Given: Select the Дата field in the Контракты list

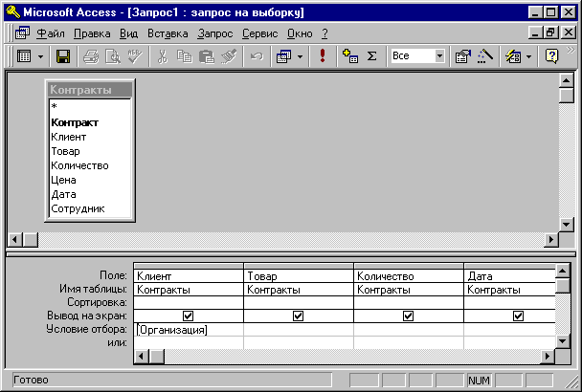Looking at the screenshot, I should [90, 194].
